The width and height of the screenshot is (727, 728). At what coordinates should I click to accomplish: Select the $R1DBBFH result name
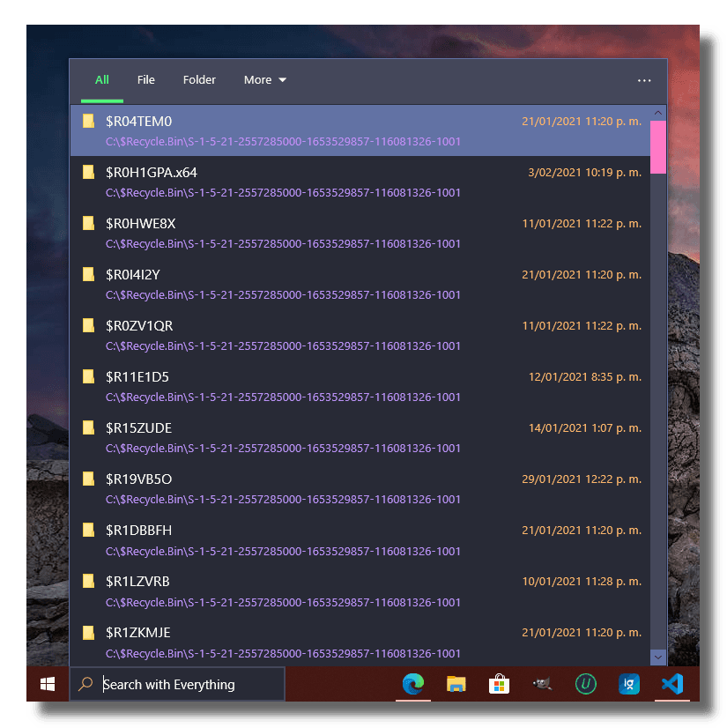click(x=139, y=530)
